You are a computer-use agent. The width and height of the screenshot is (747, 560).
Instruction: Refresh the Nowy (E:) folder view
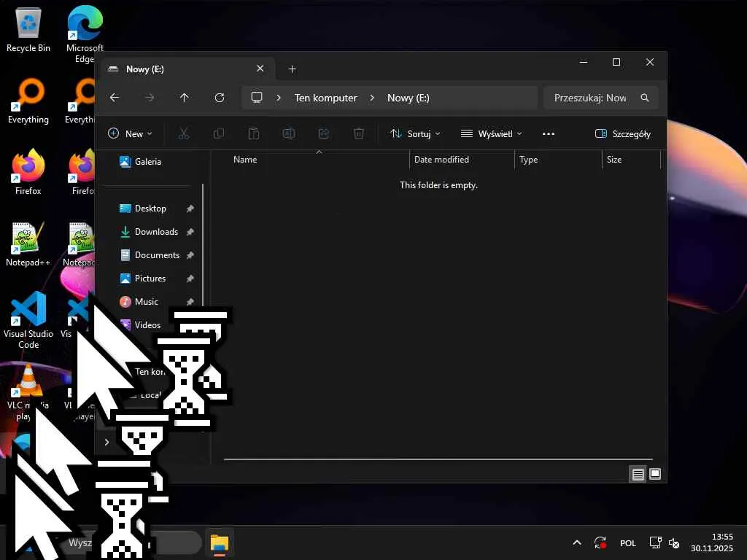(x=219, y=98)
